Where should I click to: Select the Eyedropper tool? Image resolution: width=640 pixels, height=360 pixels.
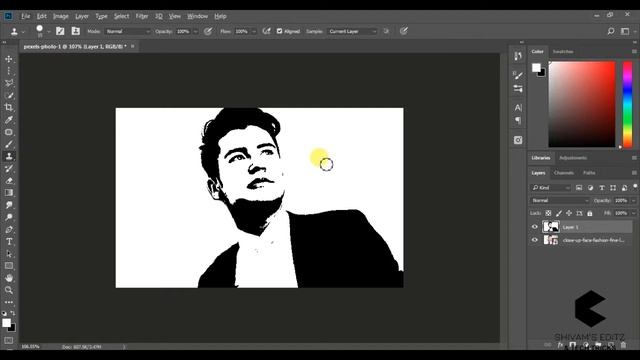[9, 120]
